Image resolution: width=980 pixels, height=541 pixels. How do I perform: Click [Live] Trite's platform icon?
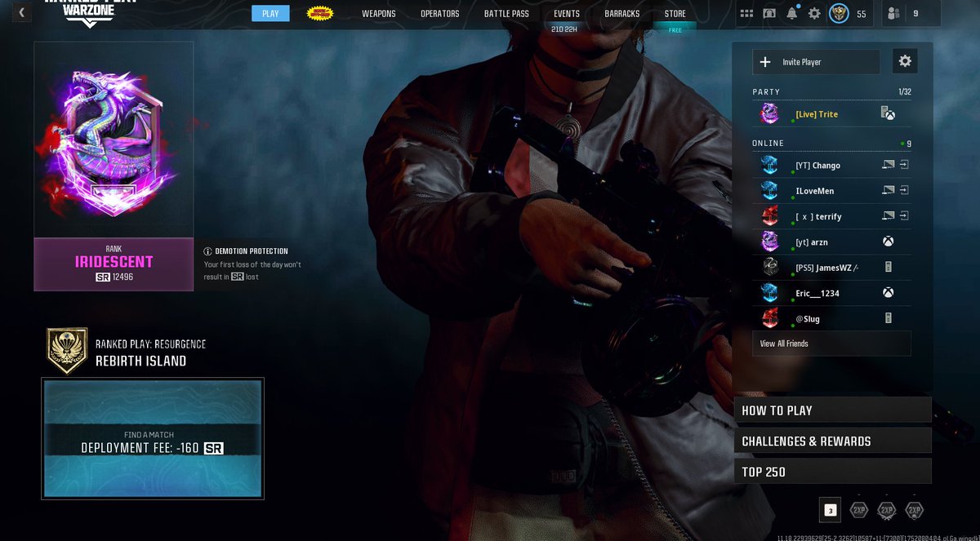coord(888,114)
